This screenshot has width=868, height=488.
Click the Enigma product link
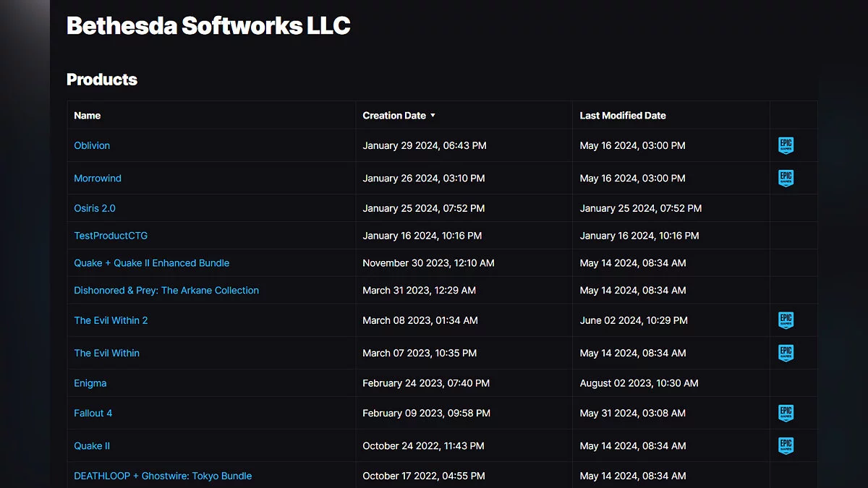(90, 383)
